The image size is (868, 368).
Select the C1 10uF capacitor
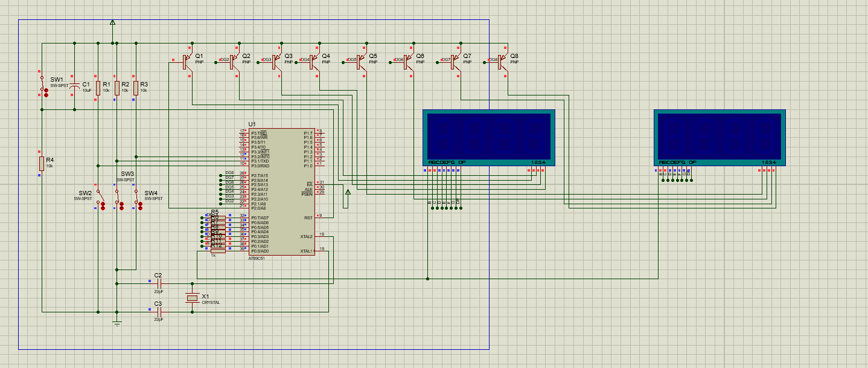point(74,86)
